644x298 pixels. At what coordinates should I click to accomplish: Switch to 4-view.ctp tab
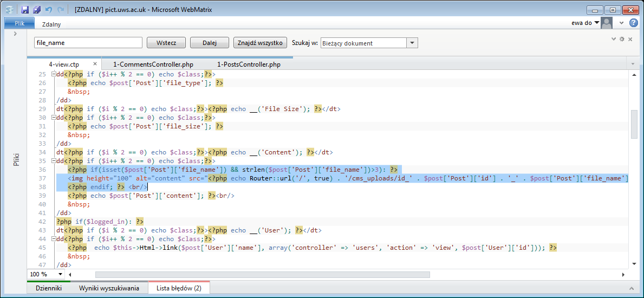coord(64,64)
